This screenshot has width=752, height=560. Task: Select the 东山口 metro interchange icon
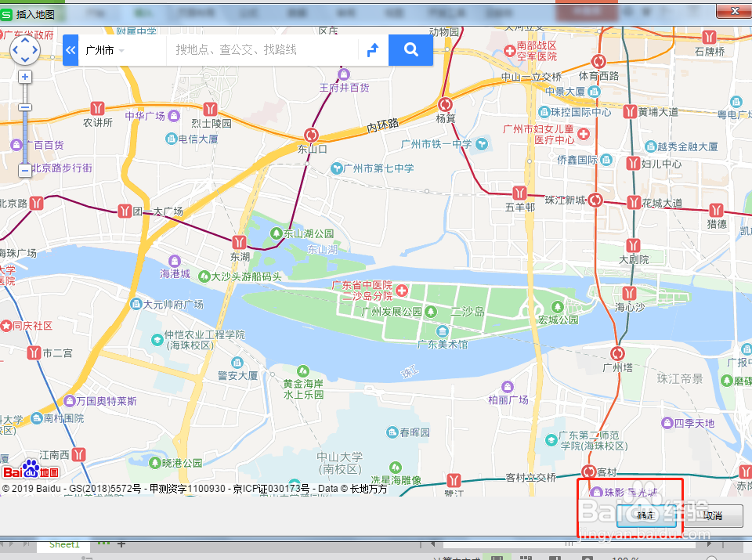[x=311, y=135]
